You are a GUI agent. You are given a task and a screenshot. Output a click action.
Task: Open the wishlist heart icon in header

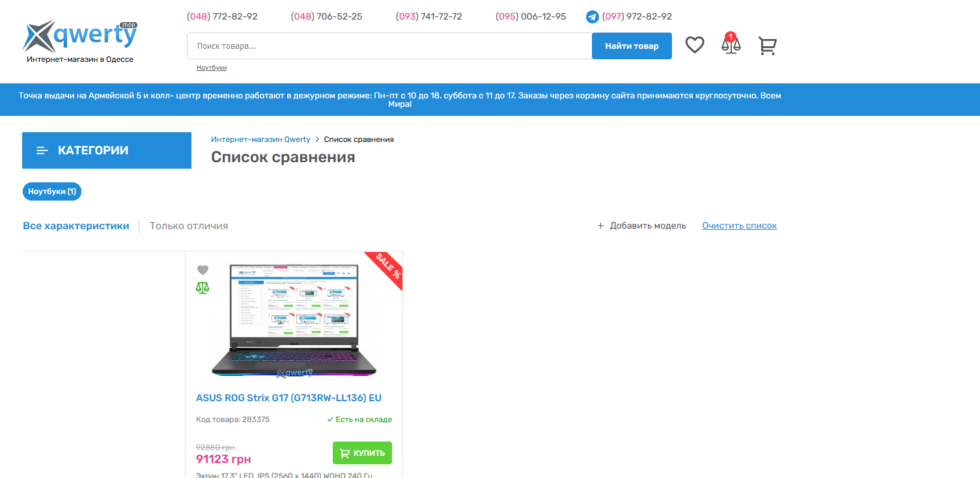pyautogui.click(x=695, y=46)
